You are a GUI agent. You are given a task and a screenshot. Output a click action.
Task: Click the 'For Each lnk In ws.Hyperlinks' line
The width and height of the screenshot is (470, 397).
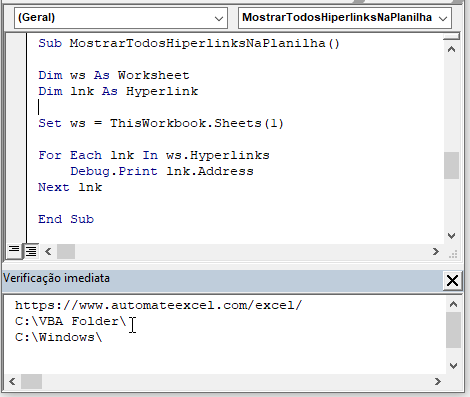pyautogui.click(x=154, y=155)
